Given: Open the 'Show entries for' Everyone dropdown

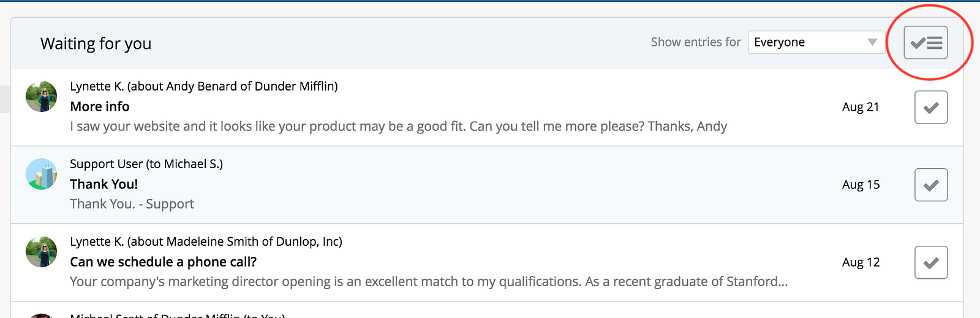Looking at the screenshot, I should [809, 42].
